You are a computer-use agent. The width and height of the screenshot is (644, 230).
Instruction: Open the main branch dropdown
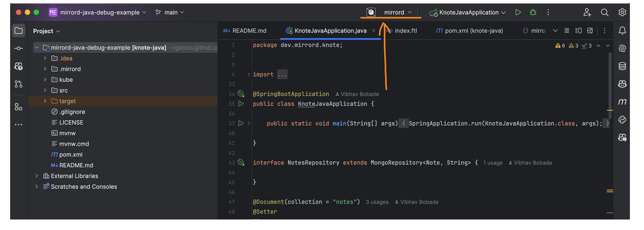(170, 12)
